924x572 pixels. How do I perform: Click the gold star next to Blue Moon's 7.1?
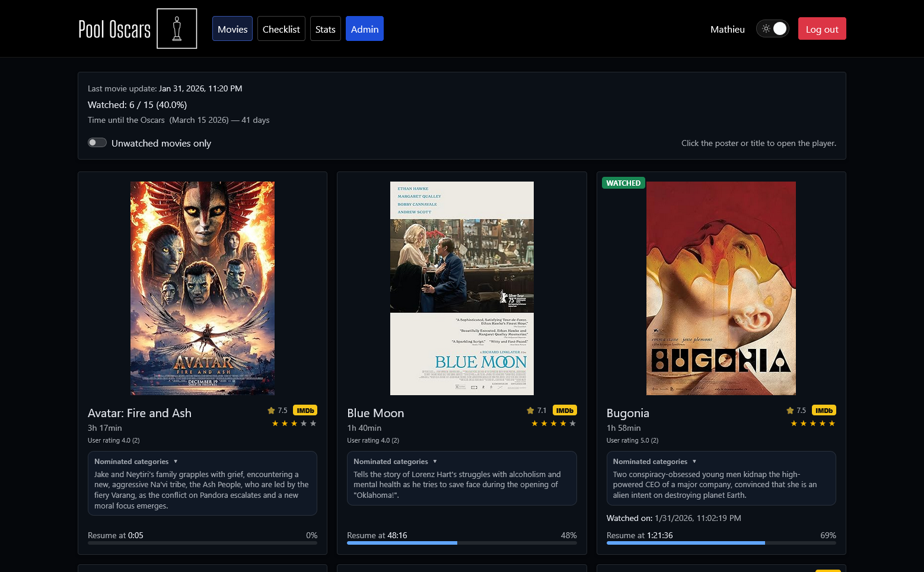(x=530, y=411)
